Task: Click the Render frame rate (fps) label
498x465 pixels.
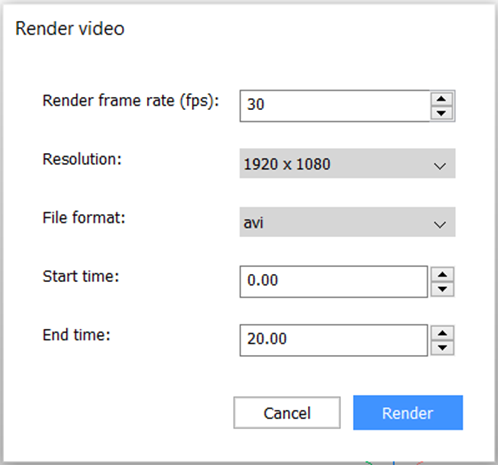Action: click(131, 101)
